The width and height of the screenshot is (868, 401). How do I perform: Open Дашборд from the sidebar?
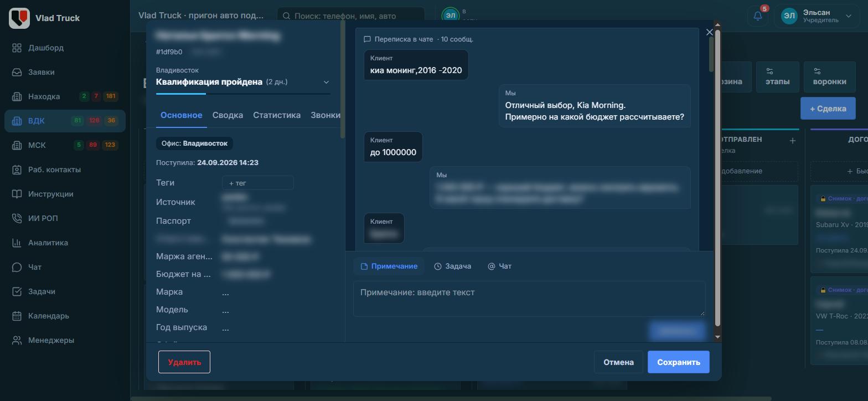tap(46, 48)
